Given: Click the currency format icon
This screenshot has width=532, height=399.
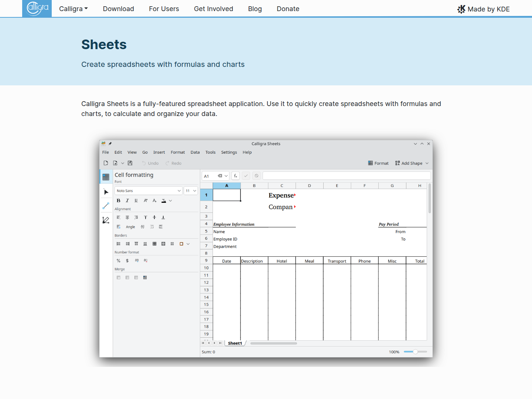Looking at the screenshot, I should pos(127,261).
